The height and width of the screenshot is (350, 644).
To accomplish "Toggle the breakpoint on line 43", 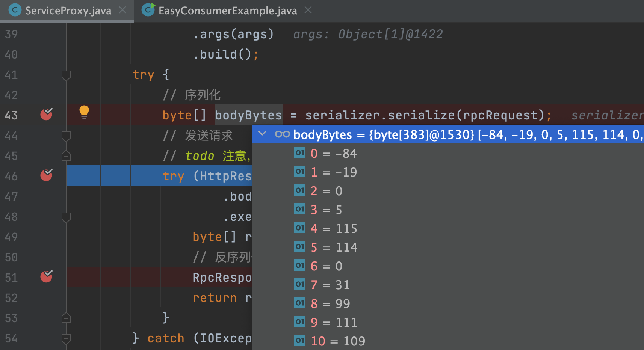I will (x=46, y=115).
